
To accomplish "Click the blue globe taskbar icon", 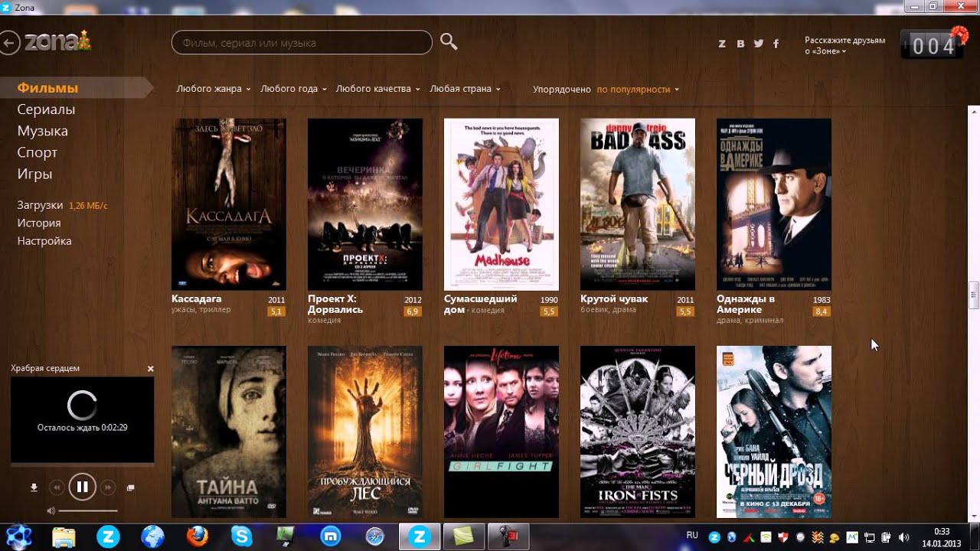I will coord(153,536).
